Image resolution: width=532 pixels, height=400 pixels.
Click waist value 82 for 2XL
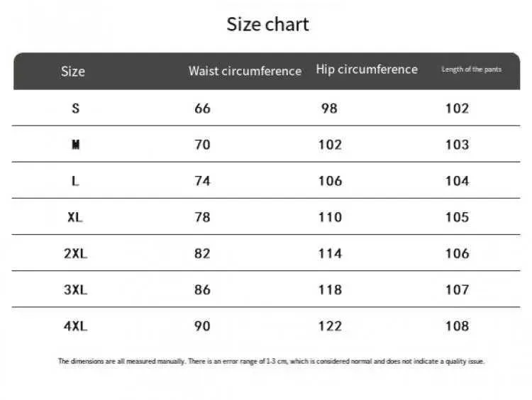203,253
